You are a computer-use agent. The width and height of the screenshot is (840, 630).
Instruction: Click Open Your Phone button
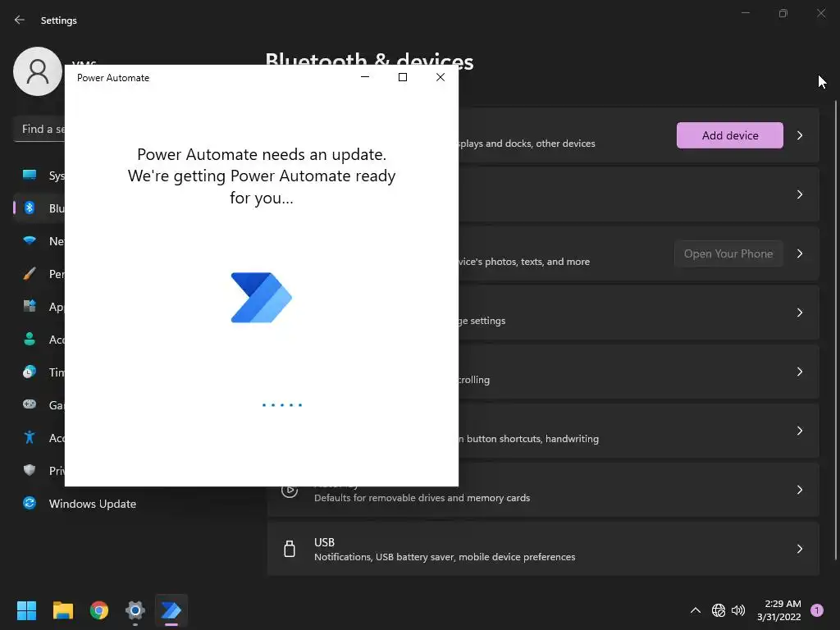pos(728,254)
